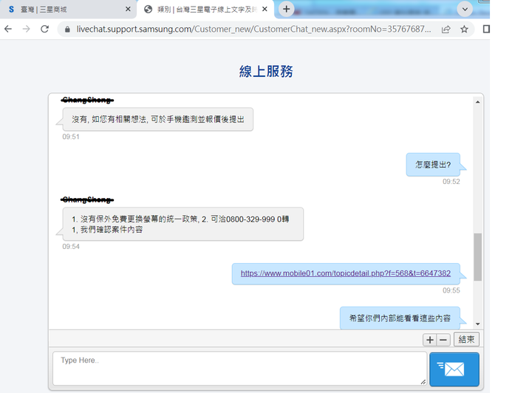The image size is (532, 393).
Task: Click chat scrollbar down arrow
Action: pyautogui.click(x=478, y=324)
